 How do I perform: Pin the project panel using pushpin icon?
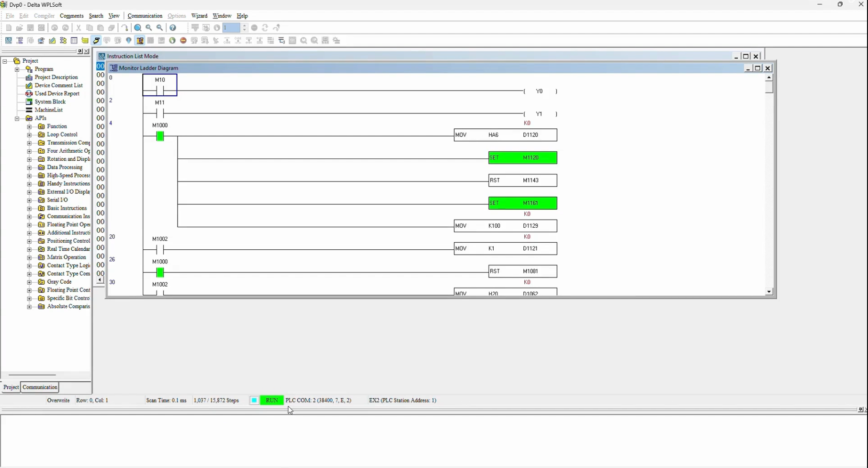(80, 51)
